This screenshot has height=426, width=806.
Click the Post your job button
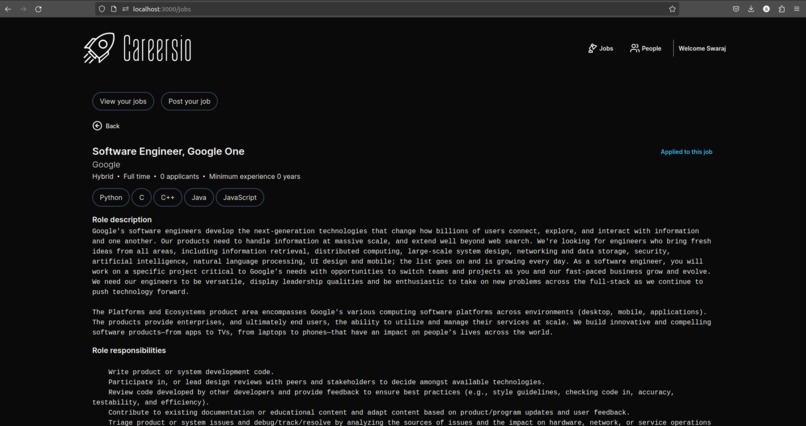[x=189, y=101]
